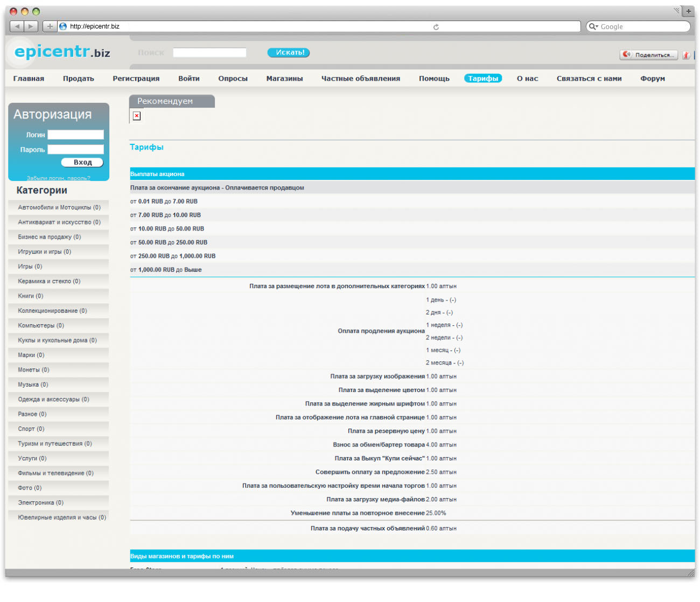Click the epicentr.biz logo
This screenshot has height=602, width=700.
62,52
